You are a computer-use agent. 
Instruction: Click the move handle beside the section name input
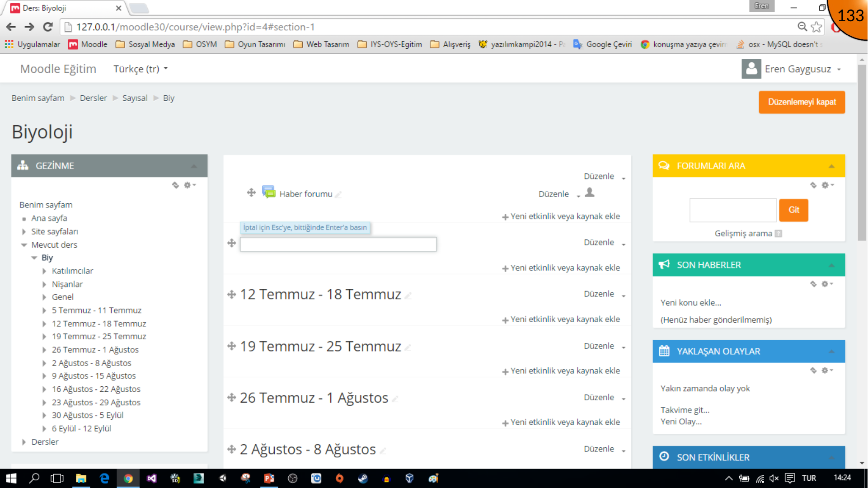[x=232, y=243]
